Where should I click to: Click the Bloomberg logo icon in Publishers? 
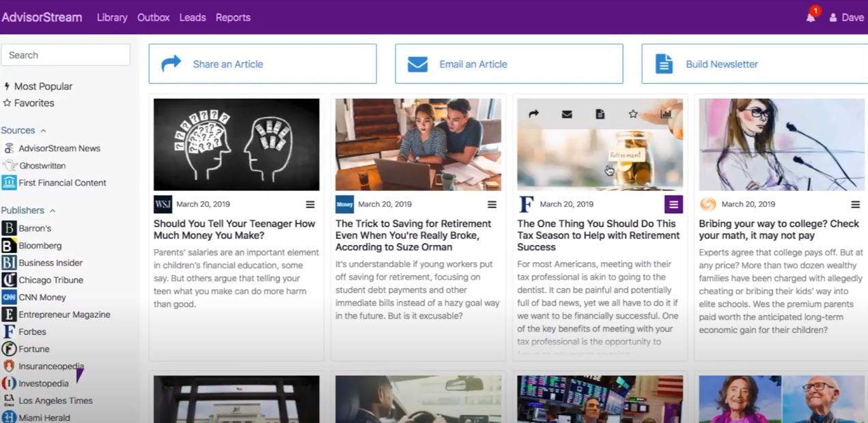(x=9, y=246)
